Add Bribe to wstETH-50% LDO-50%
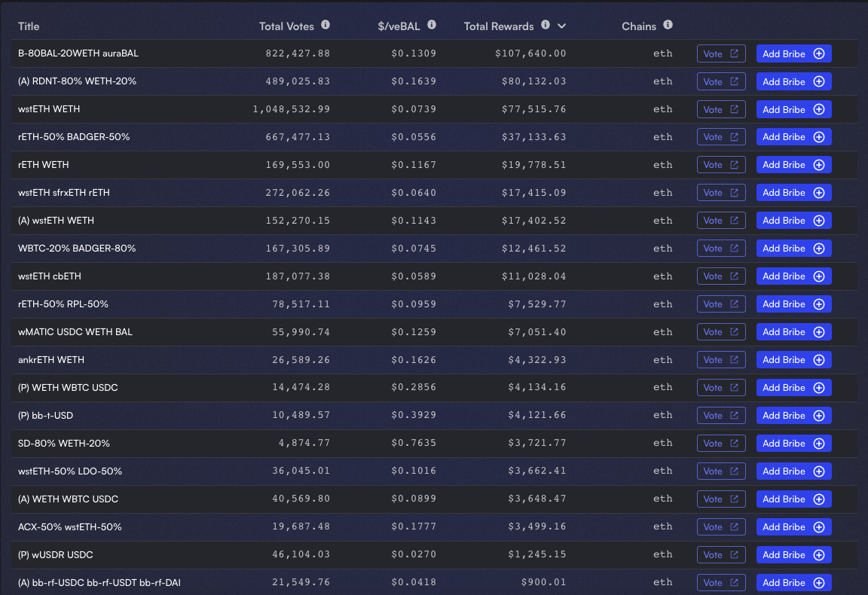The image size is (868, 595). [x=794, y=471]
